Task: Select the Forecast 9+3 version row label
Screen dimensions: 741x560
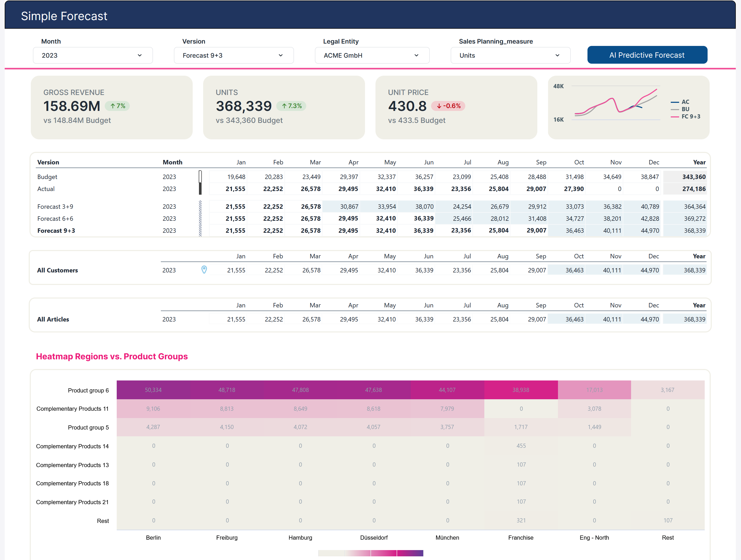Action: click(x=56, y=231)
